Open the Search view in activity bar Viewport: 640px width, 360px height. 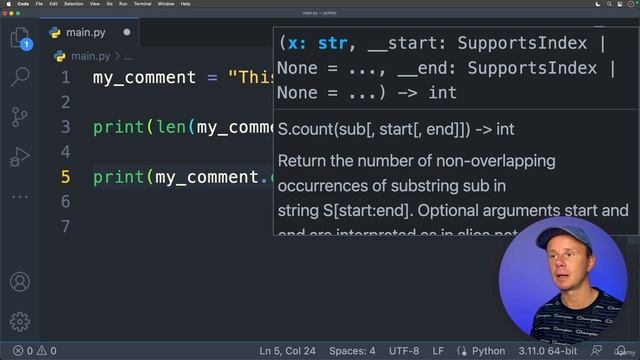tap(20, 76)
